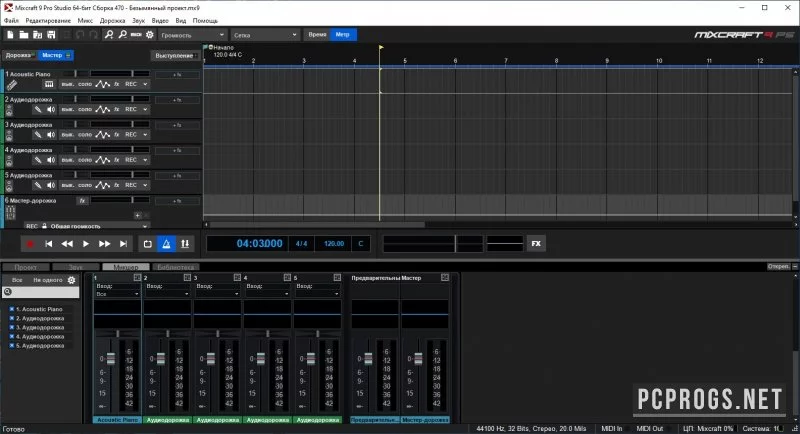Click the Выступление button

175,56
